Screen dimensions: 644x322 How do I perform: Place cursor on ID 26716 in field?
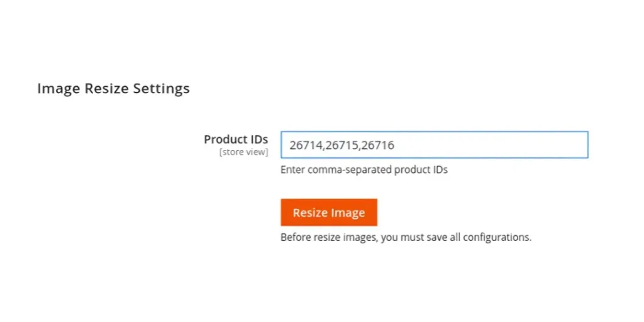pyautogui.click(x=378, y=146)
